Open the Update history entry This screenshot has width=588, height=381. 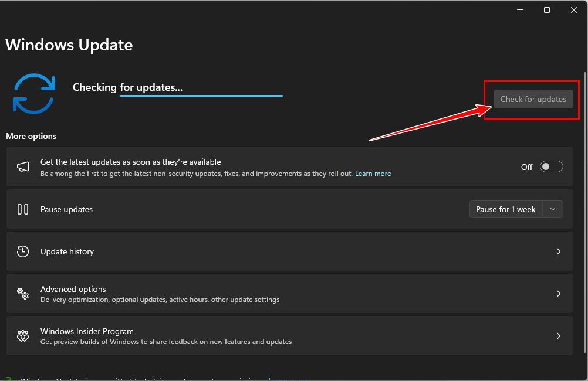tap(67, 251)
